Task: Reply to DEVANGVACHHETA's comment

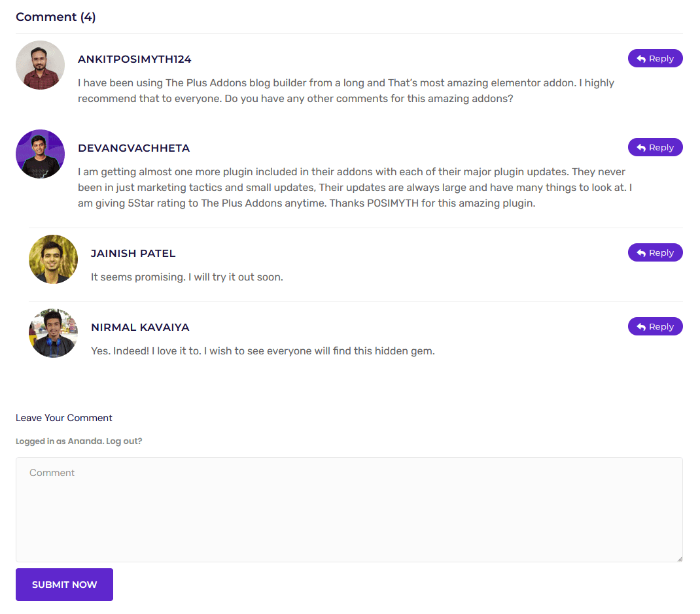Action: [x=655, y=147]
